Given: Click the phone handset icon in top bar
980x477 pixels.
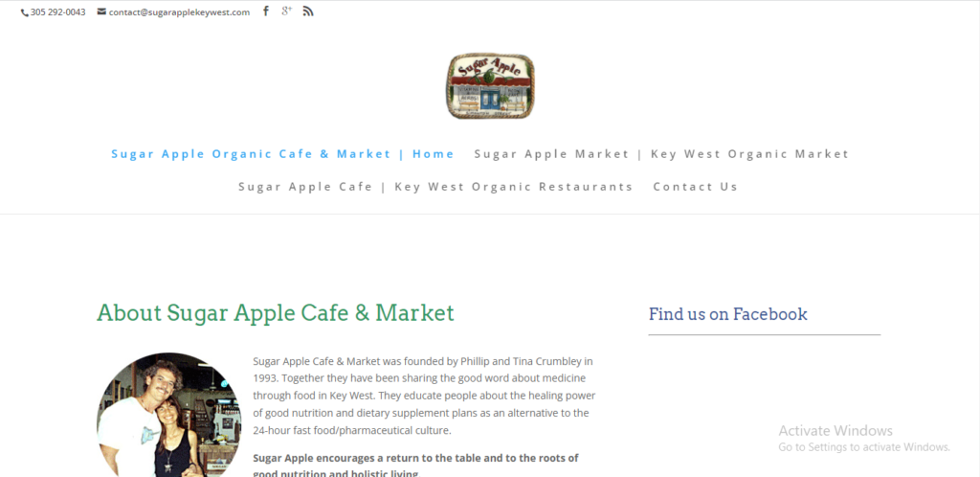Looking at the screenshot, I should [x=24, y=12].
